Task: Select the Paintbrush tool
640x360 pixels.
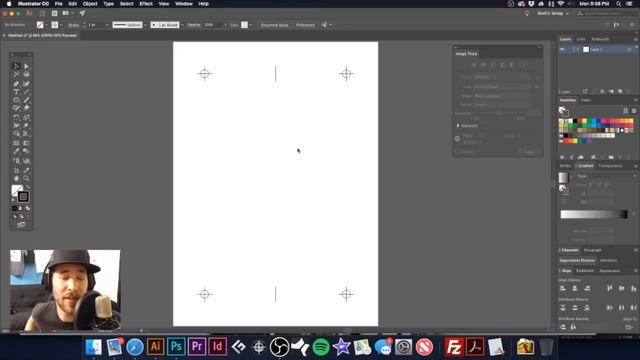Action: [27, 100]
